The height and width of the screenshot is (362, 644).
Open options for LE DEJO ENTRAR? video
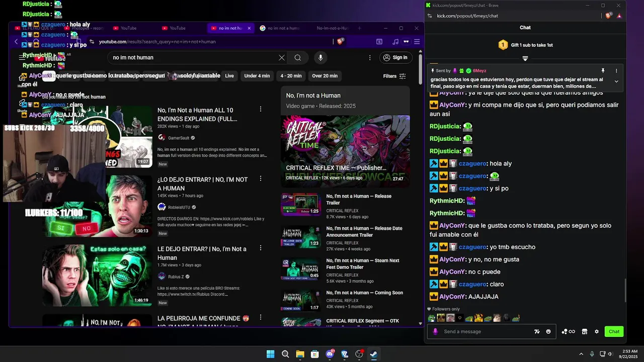coord(261,248)
